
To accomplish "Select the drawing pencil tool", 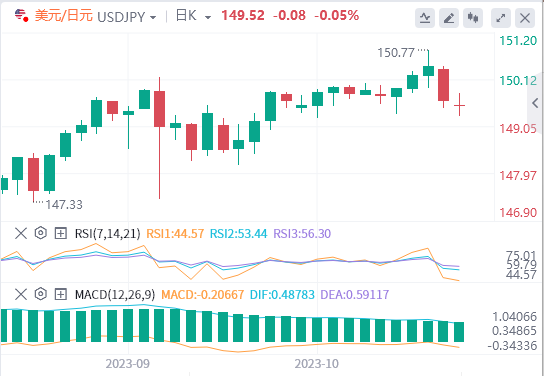I will tap(449, 18).
